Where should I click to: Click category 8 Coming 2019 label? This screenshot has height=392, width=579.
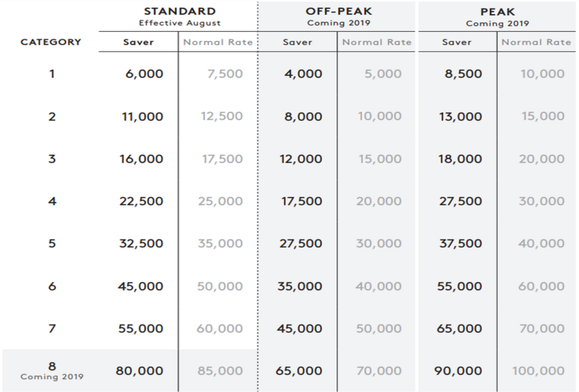tap(52, 371)
